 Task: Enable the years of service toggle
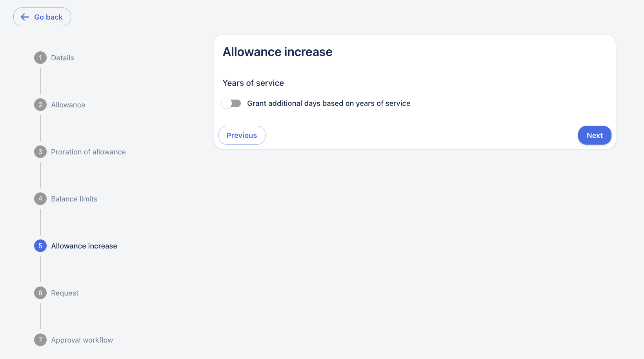tap(231, 103)
